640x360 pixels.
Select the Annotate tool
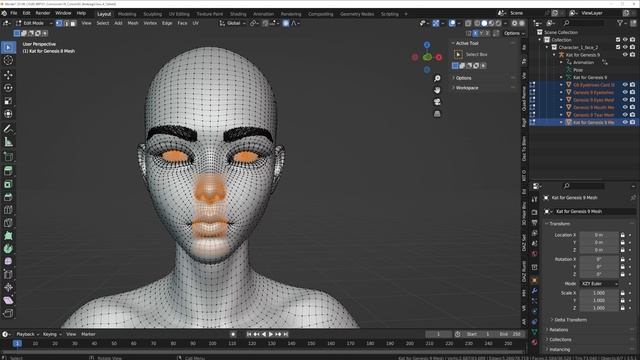pyautogui.click(x=8, y=129)
